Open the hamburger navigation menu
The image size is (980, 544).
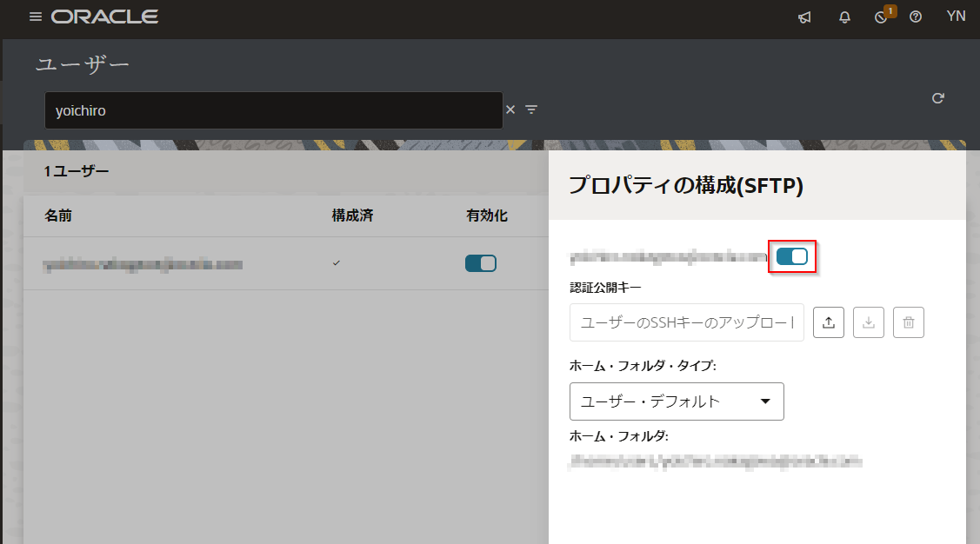[36, 17]
